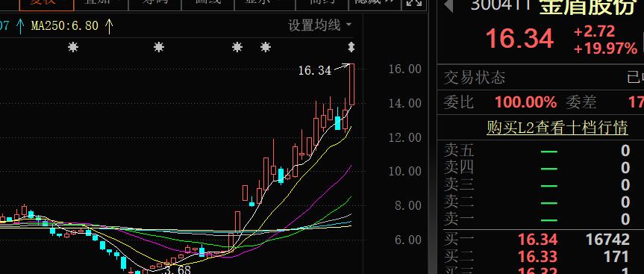Click the 买二 row label

pyautogui.click(x=459, y=257)
